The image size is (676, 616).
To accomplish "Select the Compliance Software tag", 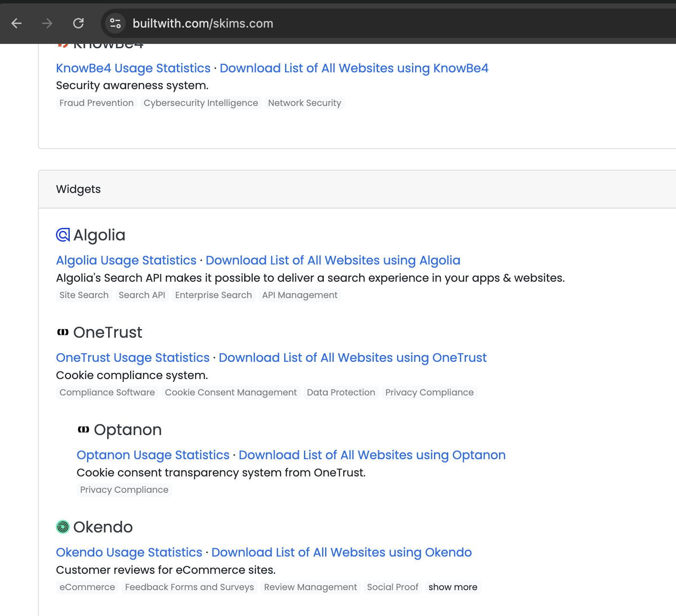I will tap(107, 392).
